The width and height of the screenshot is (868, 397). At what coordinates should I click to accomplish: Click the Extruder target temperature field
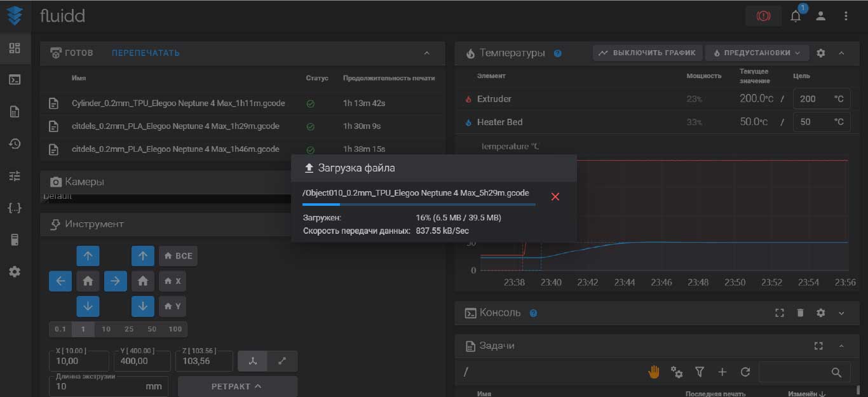coord(815,99)
